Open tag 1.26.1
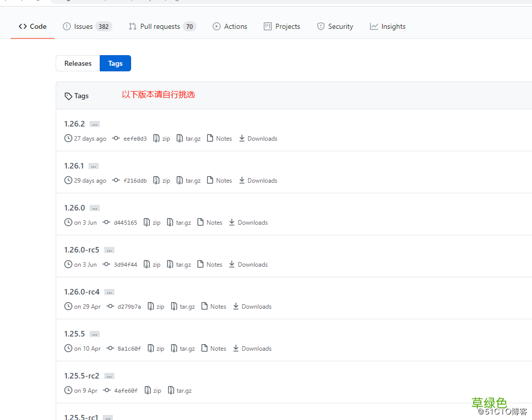This screenshot has height=420, width=532. pyautogui.click(x=74, y=166)
